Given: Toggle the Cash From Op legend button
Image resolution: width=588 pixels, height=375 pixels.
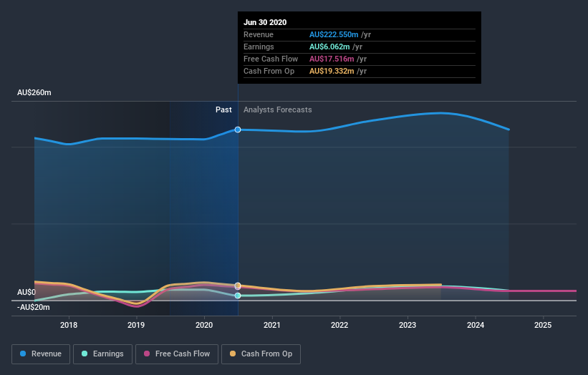Looking at the screenshot, I should [x=261, y=354].
